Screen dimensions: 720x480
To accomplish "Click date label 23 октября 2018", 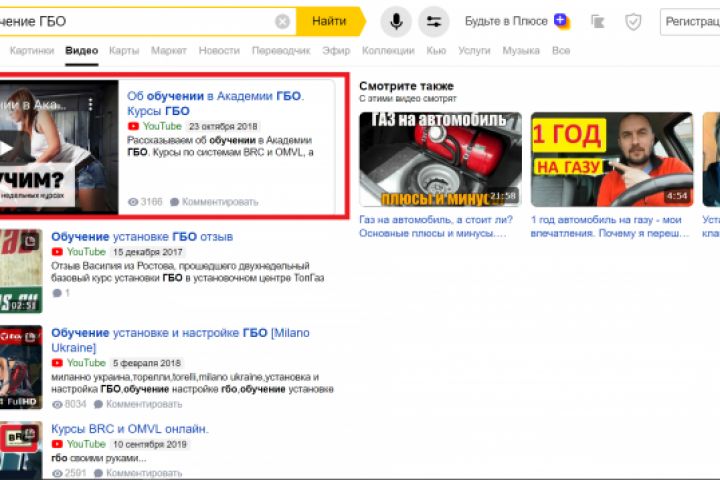I will pyautogui.click(x=223, y=126).
